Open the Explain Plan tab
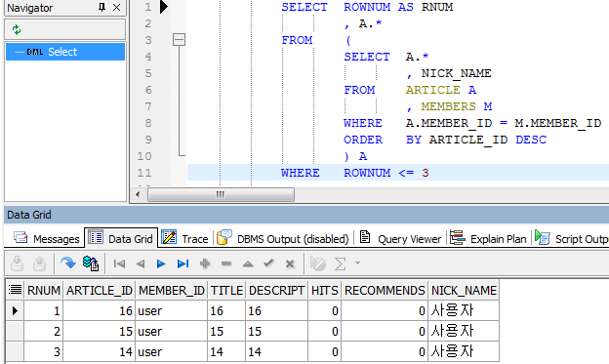 (488, 238)
